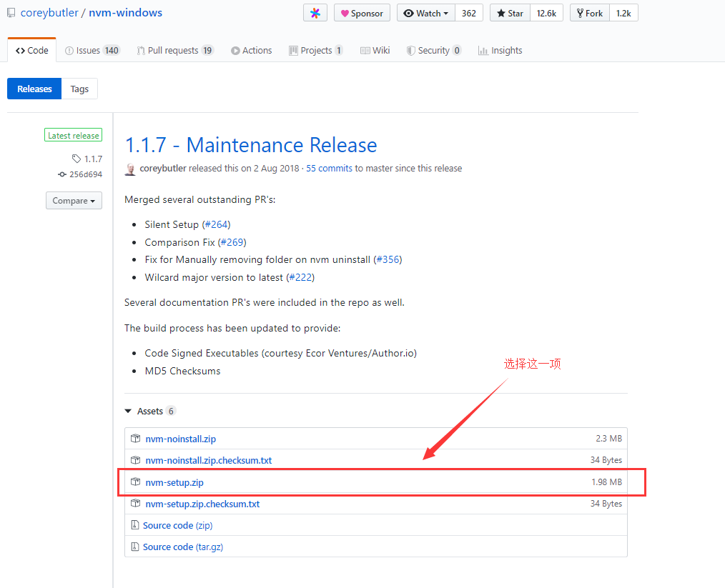Click the 12.6k stargazers count
The width and height of the screenshot is (725, 588).
point(546,13)
